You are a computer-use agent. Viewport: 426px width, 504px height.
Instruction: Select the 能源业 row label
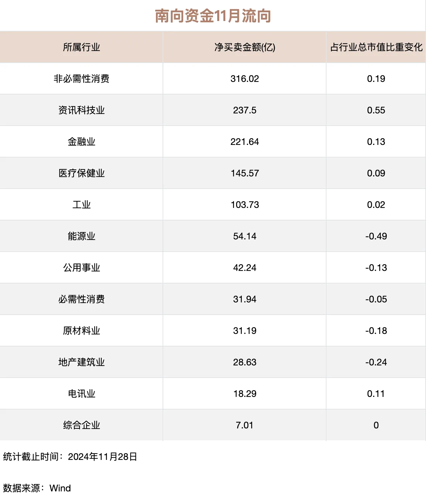pos(81,236)
